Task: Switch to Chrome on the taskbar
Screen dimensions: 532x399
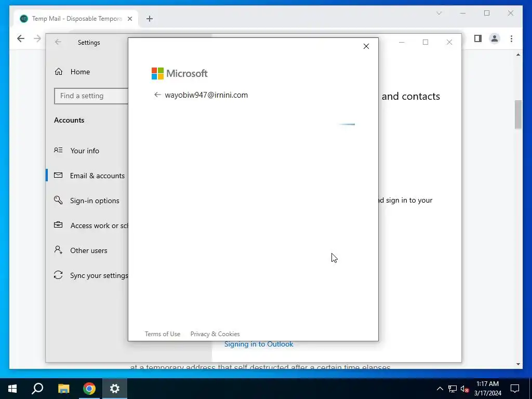Action: tap(89, 389)
